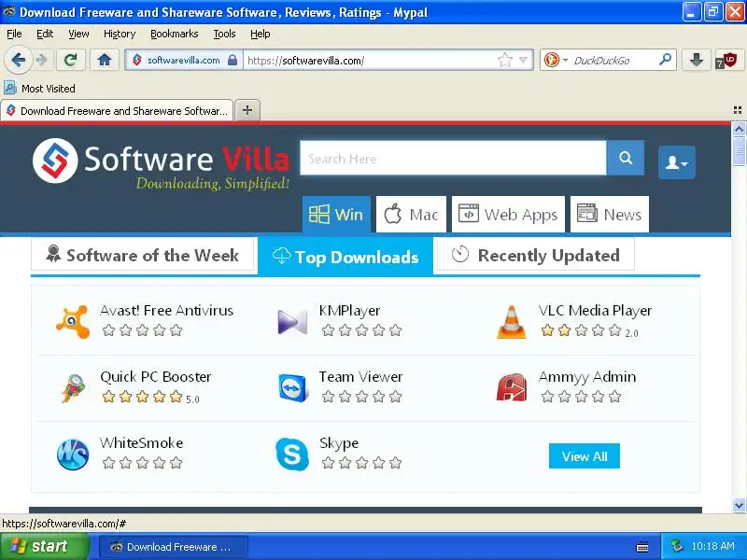The width and height of the screenshot is (747, 560).
Task: Click the padlock site security icon
Action: 233,60
